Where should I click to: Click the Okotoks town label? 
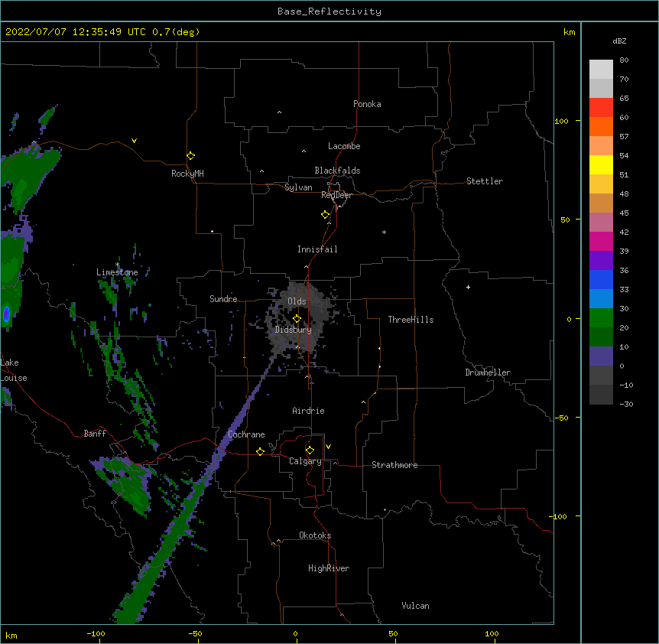(315, 535)
